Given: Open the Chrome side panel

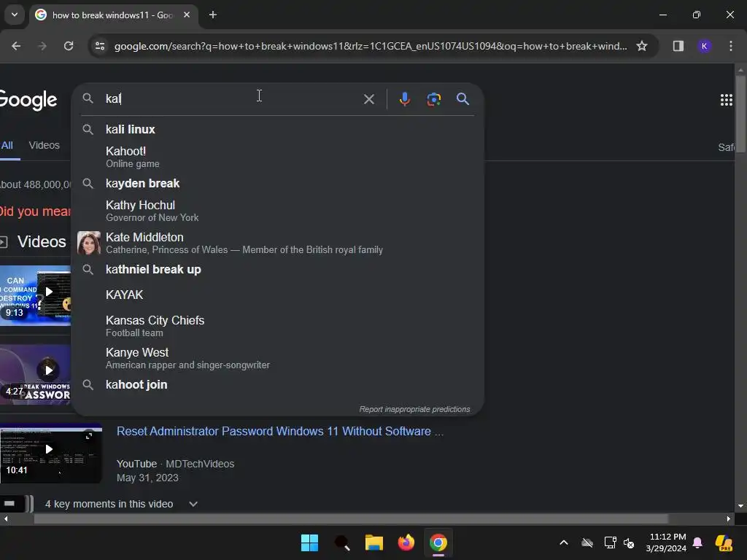Looking at the screenshot, I should pyautogui.click(x=678, y=46).
